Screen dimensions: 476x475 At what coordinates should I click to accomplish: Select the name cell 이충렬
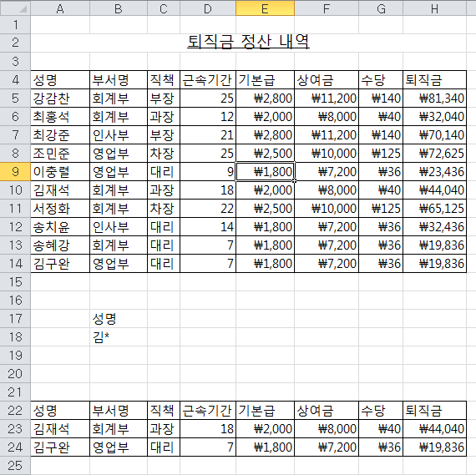click(60, 171)
